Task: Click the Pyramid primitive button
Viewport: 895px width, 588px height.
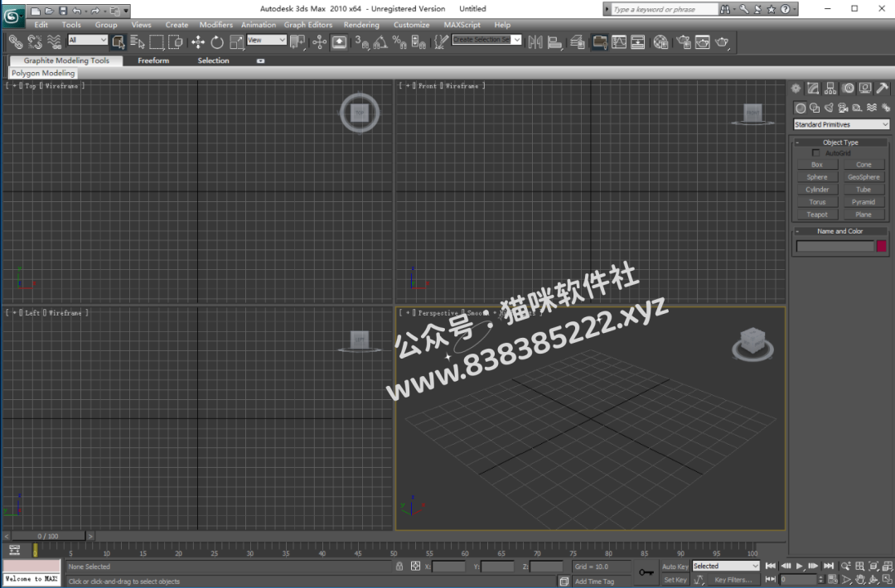Action: coord(864,202)
